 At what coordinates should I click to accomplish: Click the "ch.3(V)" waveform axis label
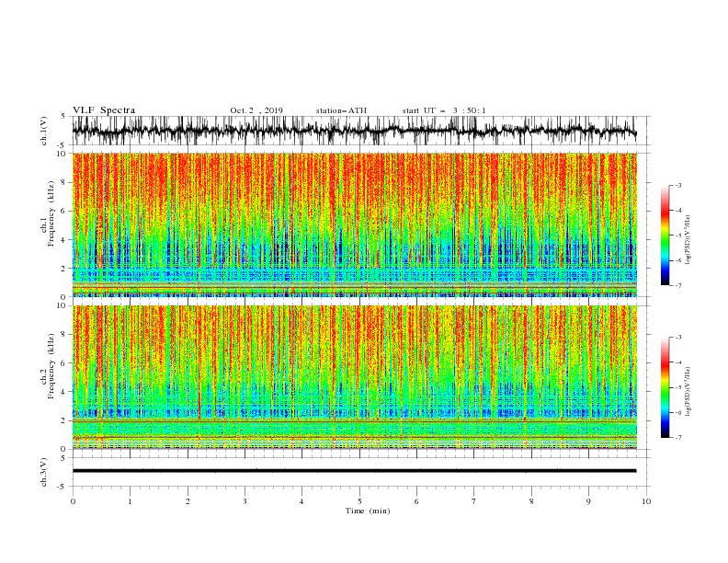(x=44, y=472)
